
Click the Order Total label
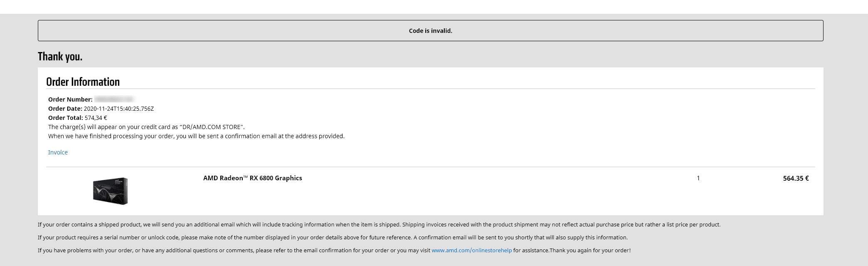coord(66,118)
